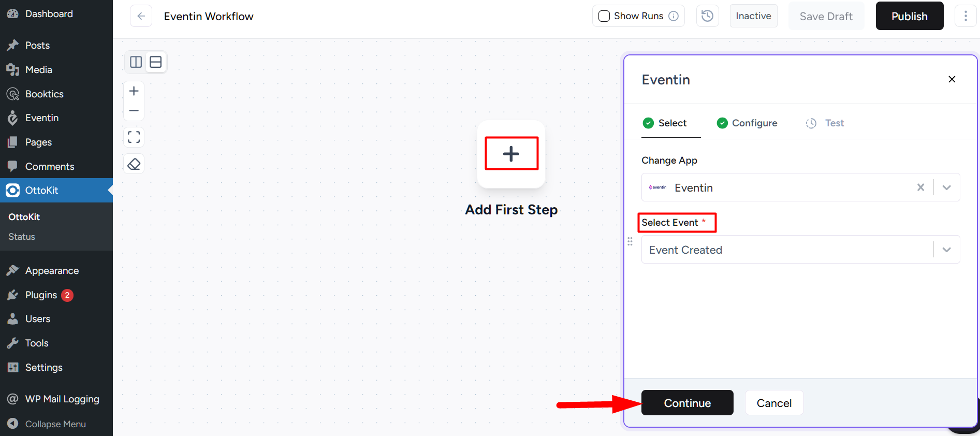Switch to the Configure tab

point(747,123)
